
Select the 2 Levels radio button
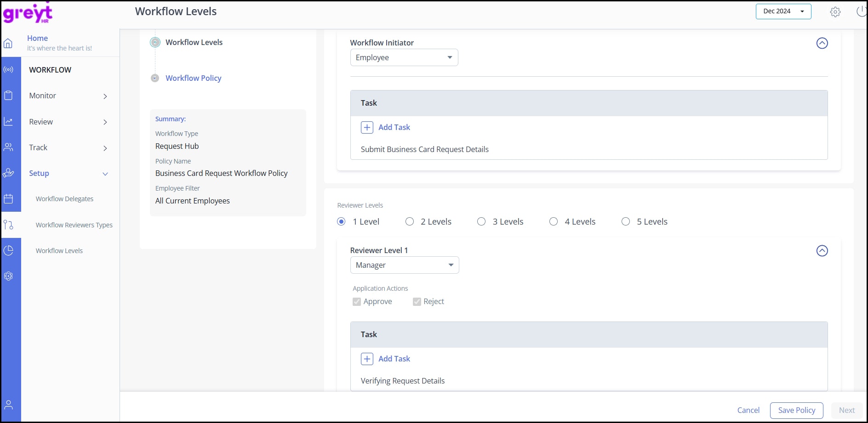[410, 221]
